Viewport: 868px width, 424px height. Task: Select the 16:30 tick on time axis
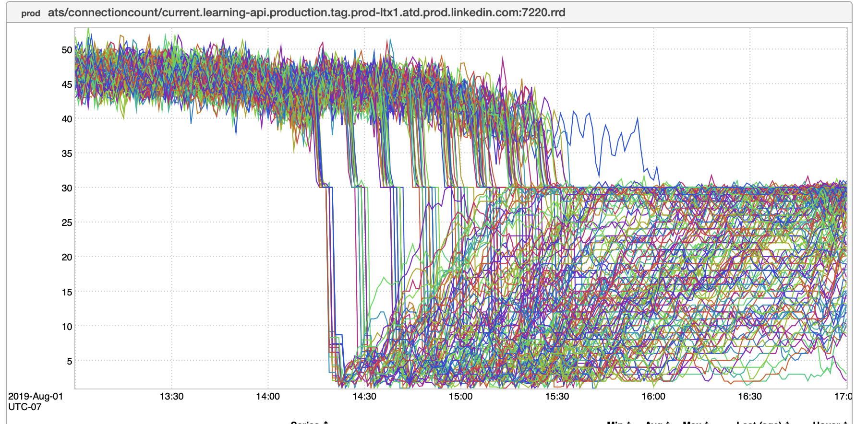(750, 397)
